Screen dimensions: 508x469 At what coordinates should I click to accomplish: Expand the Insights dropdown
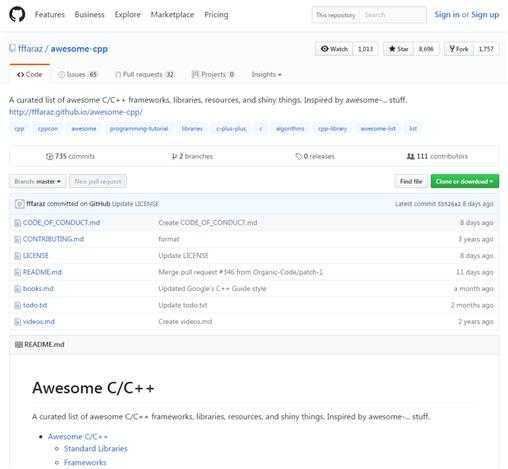point(266,74)
